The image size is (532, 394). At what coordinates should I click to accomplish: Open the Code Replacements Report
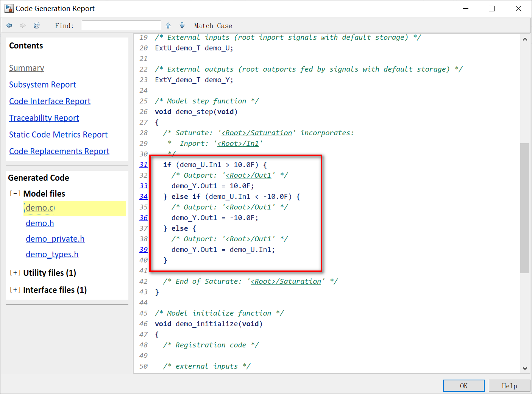click(59, 151)
